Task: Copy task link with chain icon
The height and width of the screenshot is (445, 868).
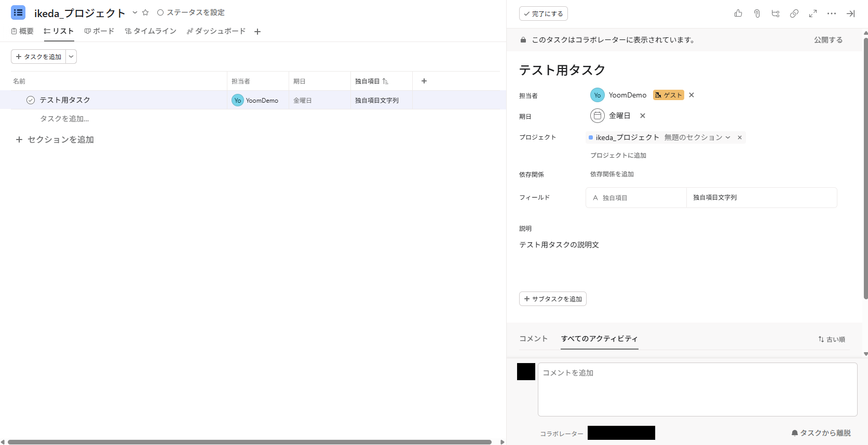Action: click(x=794, y=13)
